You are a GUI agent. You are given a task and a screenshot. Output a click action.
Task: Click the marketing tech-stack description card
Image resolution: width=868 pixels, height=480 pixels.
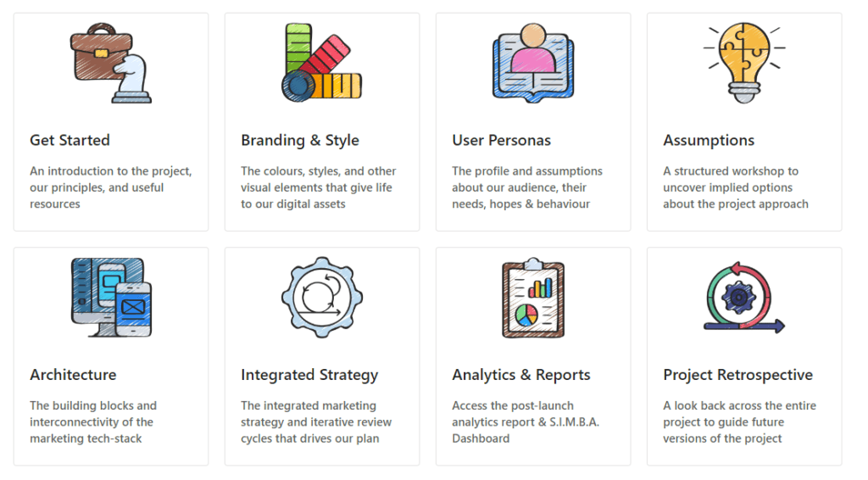(x=111, y=356)
